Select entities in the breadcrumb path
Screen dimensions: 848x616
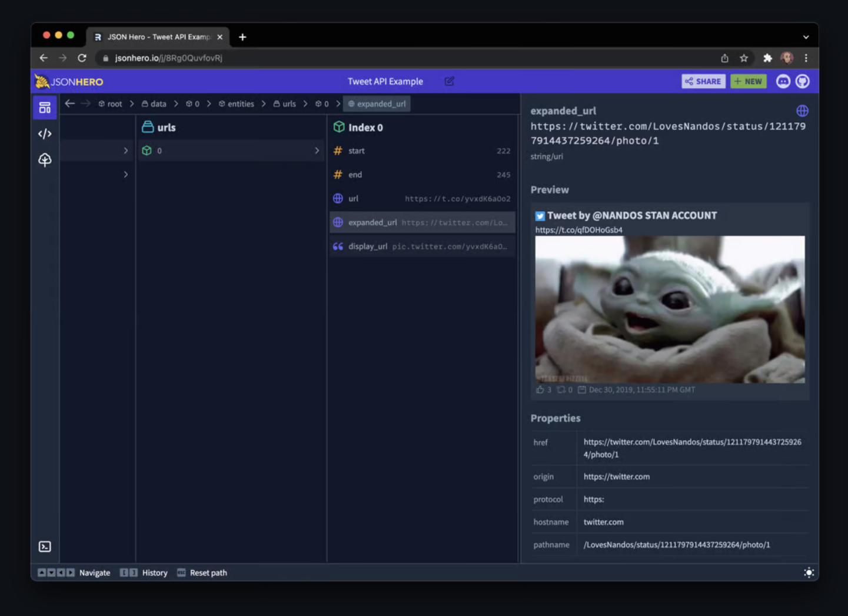[237, 104]
